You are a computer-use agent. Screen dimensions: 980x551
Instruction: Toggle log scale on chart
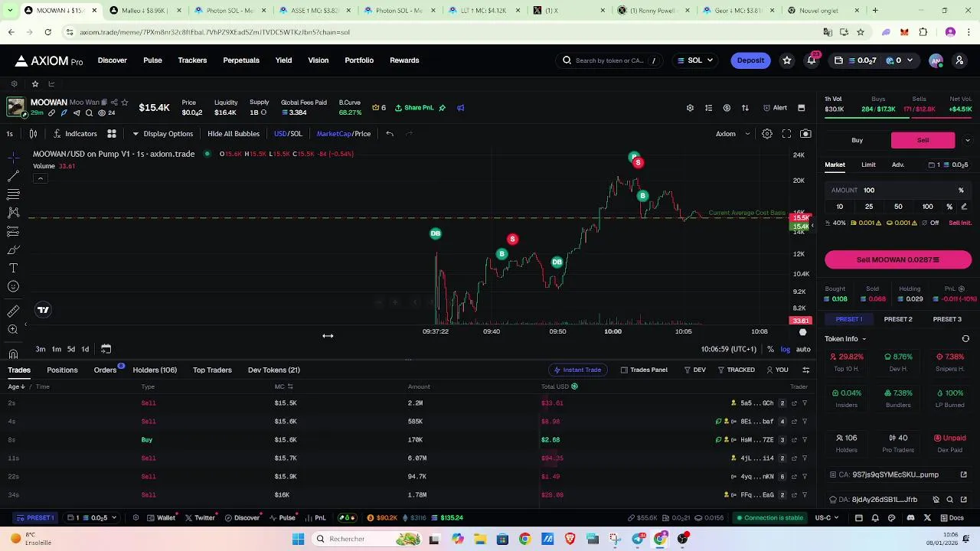(786, 349)
